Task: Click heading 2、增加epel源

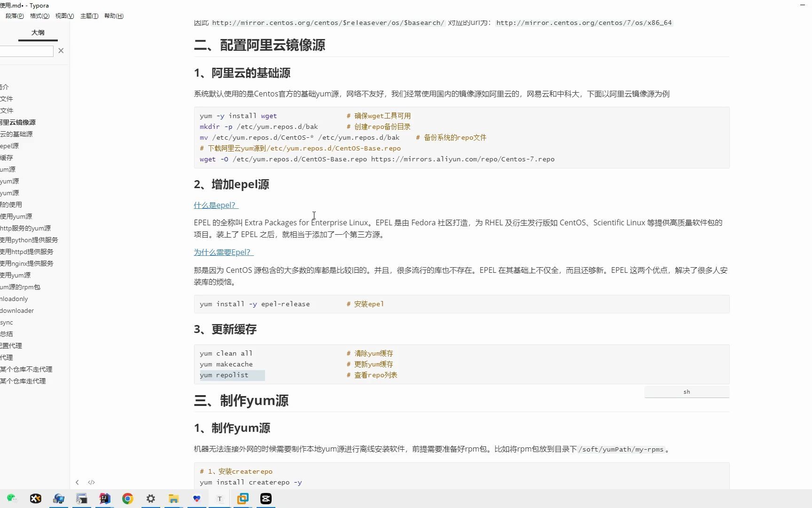Action: [231, 184]
